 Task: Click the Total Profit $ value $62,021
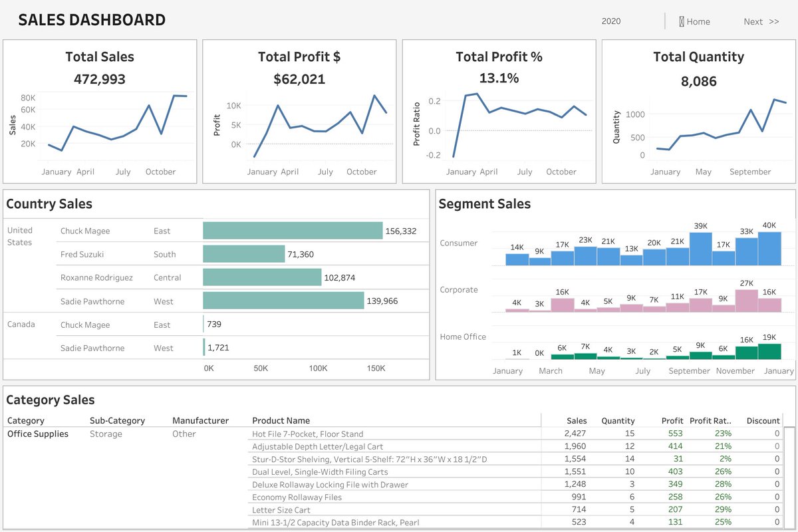[299, 79]
